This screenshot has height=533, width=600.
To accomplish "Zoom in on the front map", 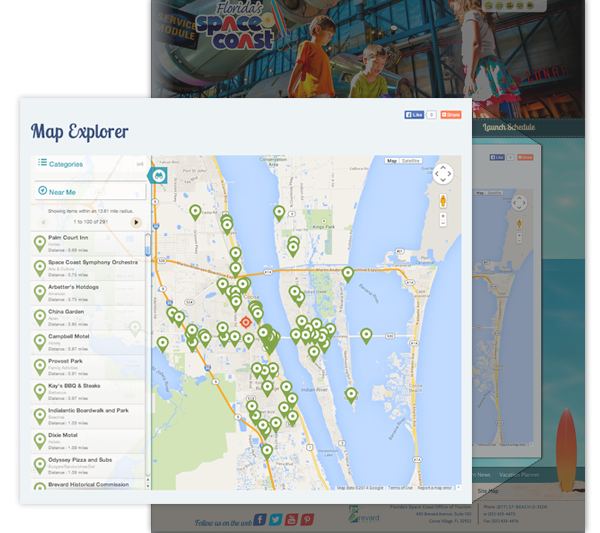I will pos(443,216).
